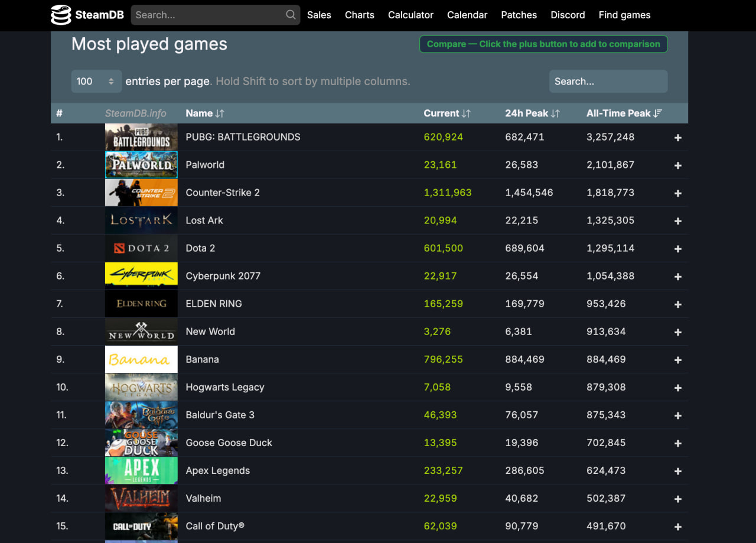Add Call of Duty to comparison
This screenshot has width=756, height=543.
pyautogui.click(x=678, y=526)
